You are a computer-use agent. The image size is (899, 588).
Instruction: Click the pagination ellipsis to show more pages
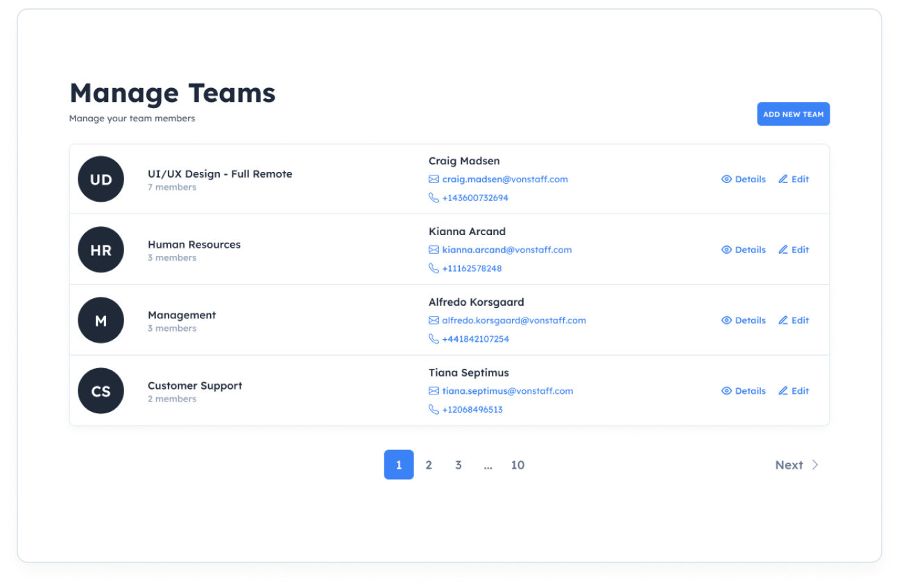point(488,465)
